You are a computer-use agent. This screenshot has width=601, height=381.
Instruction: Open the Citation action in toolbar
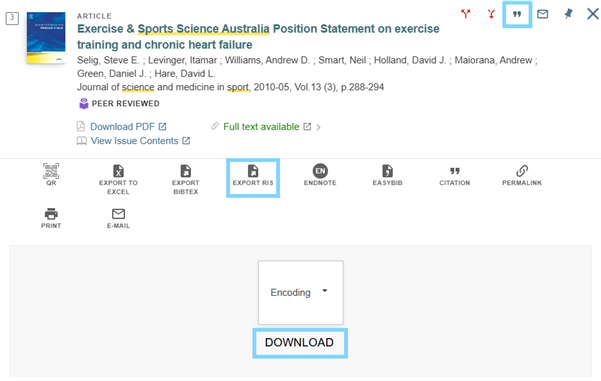(x=455, y=176)
